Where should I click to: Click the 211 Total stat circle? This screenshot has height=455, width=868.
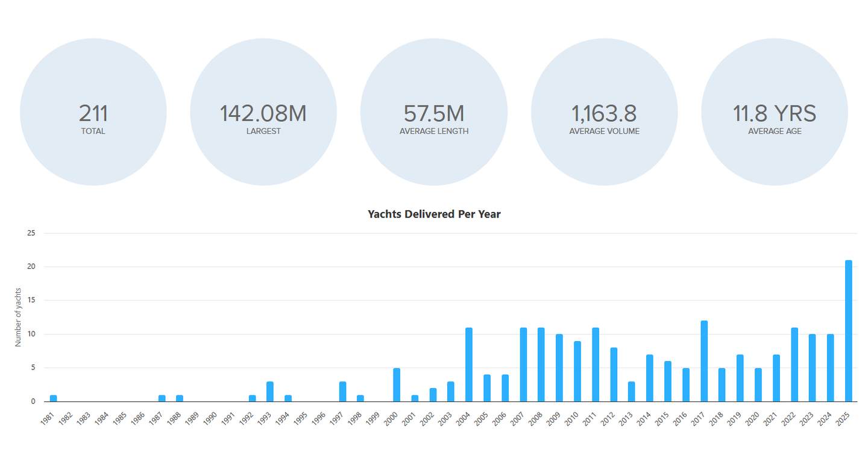93,113
